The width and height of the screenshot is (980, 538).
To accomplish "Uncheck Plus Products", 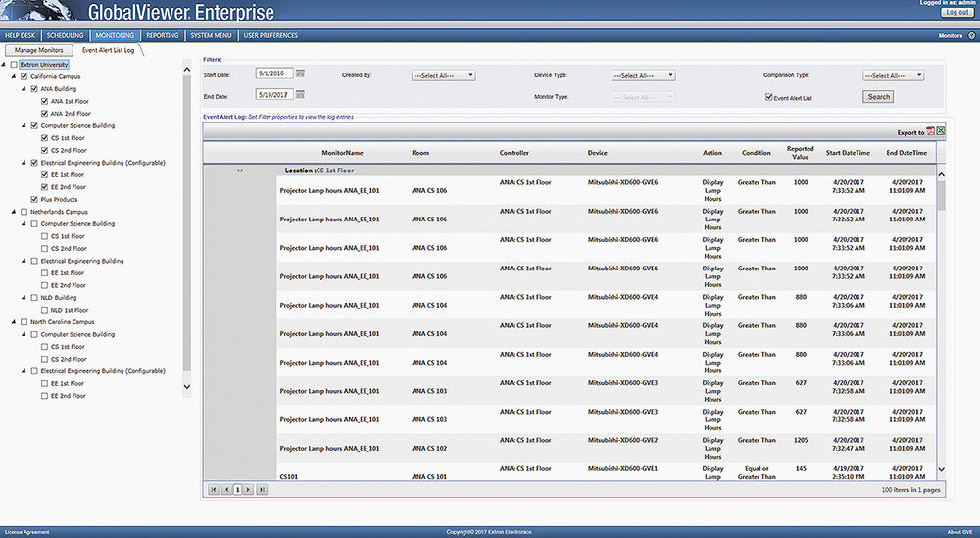I will click(34, 199).
